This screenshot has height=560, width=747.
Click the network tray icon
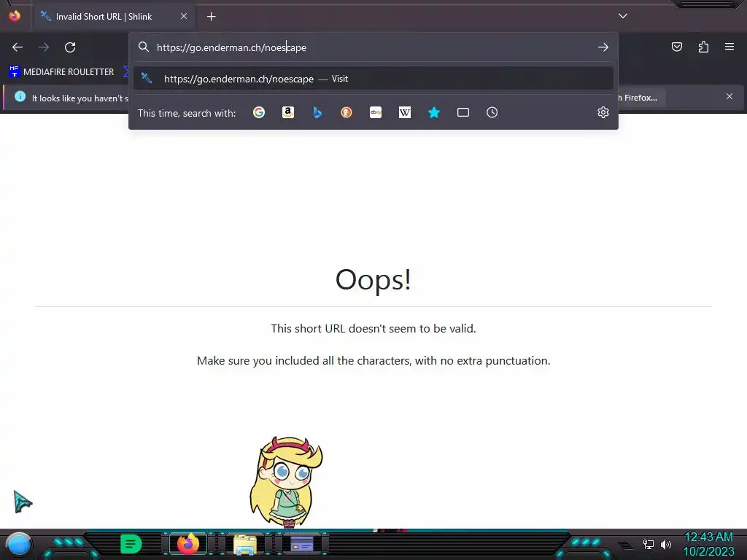pos(649,544)
